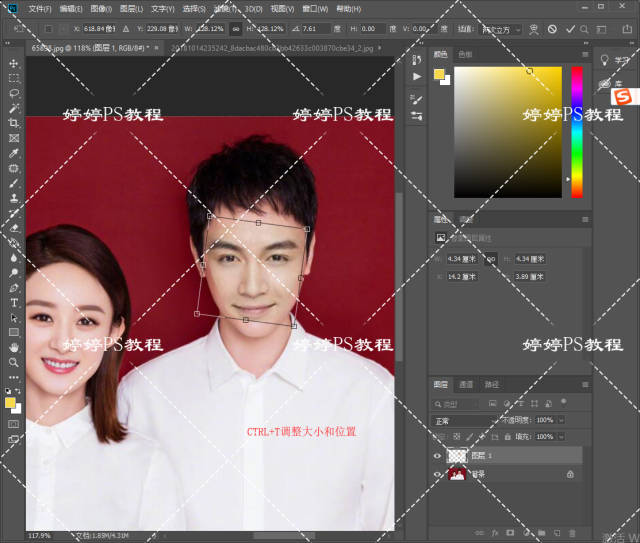Switch to warp mode icon in options bar
Viewport: 640px width, 543px height.
(533, 29)
